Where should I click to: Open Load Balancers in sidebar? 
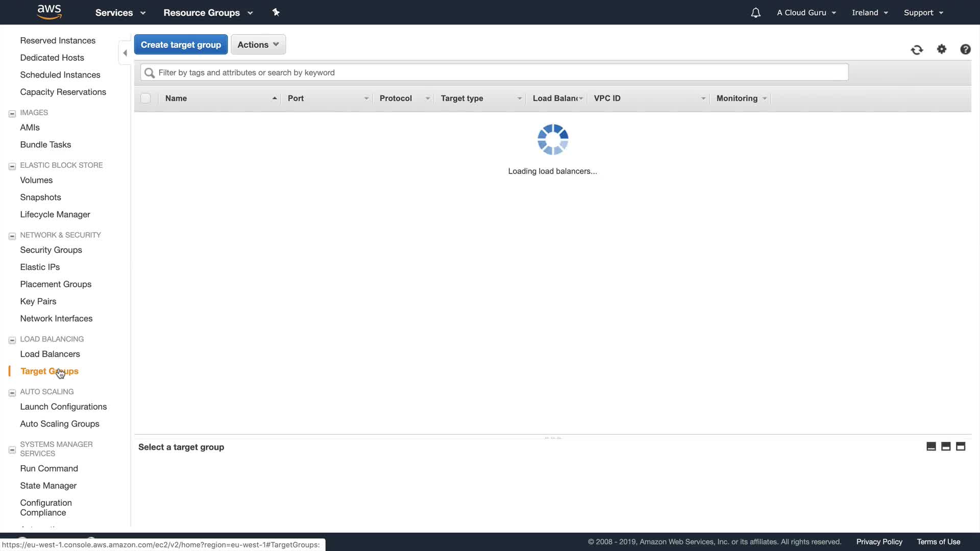tap(50, 354)
